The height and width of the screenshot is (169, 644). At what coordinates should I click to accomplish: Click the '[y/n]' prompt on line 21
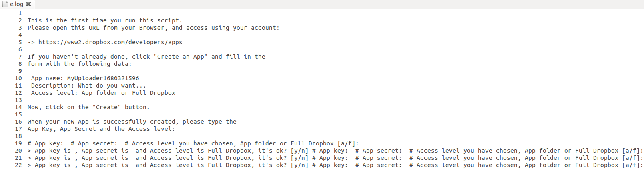click(299, 158)
